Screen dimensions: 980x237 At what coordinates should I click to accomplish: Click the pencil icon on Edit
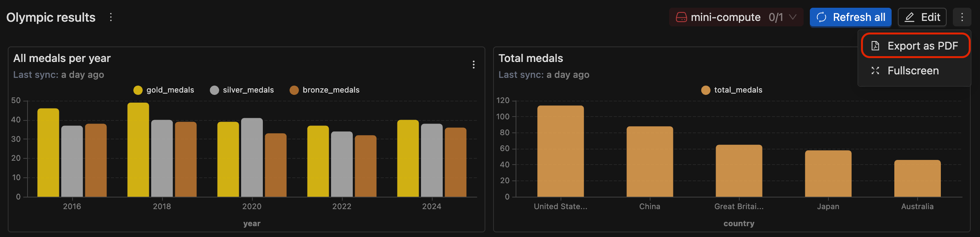pos(909,17)
